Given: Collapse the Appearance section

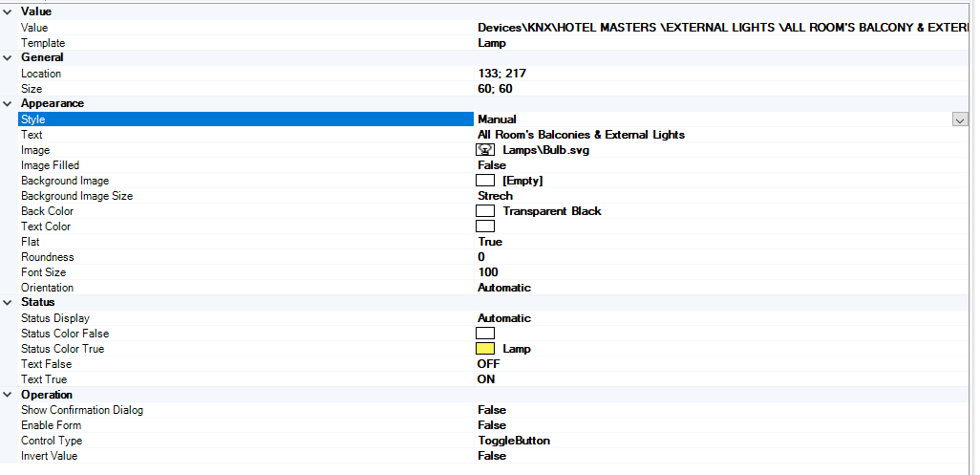Looking at the screenshot, I should [x=8, y=103].
